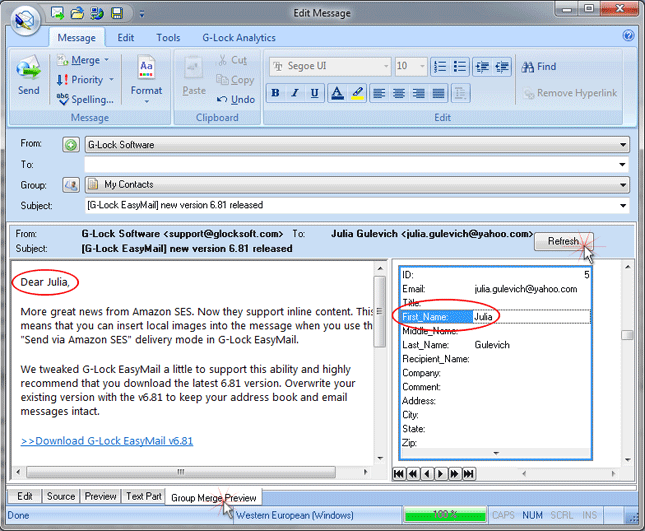Open the quick access toolbar customize arrow

(x=142, y=14)
